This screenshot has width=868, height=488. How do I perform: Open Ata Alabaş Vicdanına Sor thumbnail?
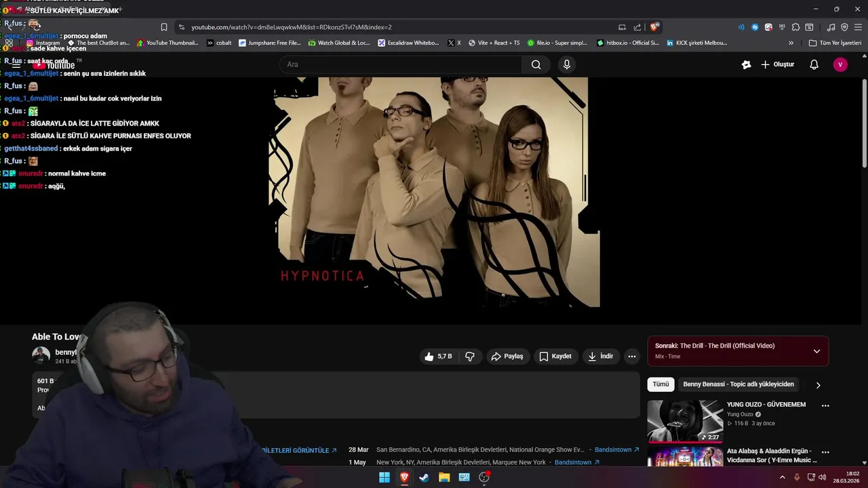[685, 456]
